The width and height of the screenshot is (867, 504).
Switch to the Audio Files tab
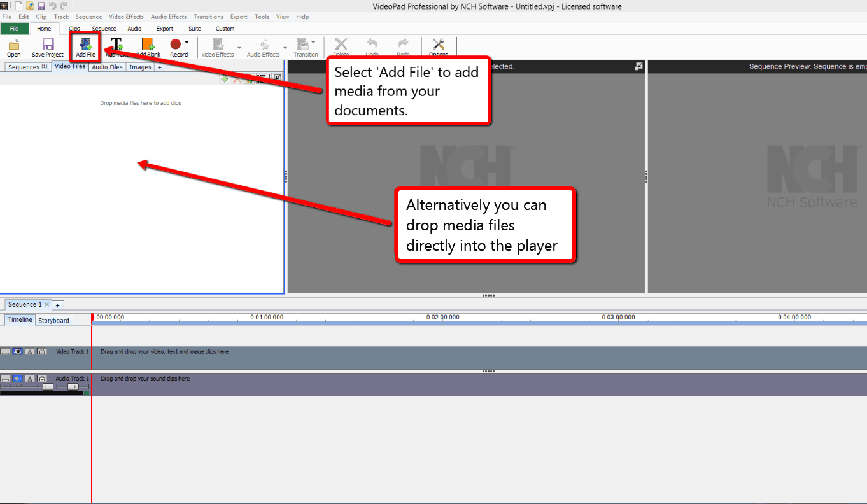(x=106, y=66)
